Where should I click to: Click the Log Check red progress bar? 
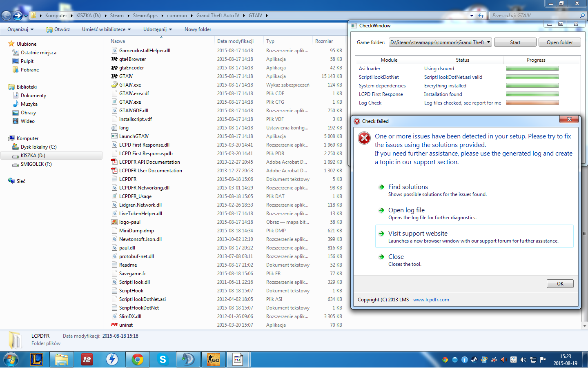(x=532, y=103)
